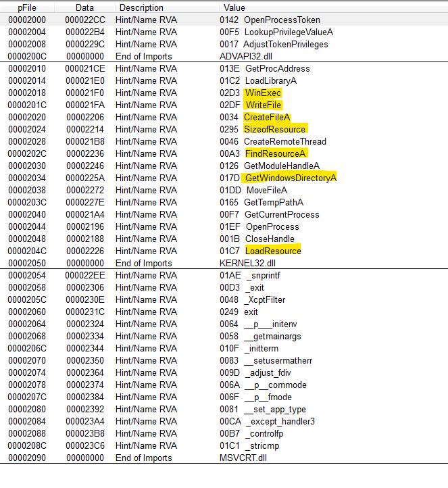Click pFile offset 00002010 cell

click(27, 68)
